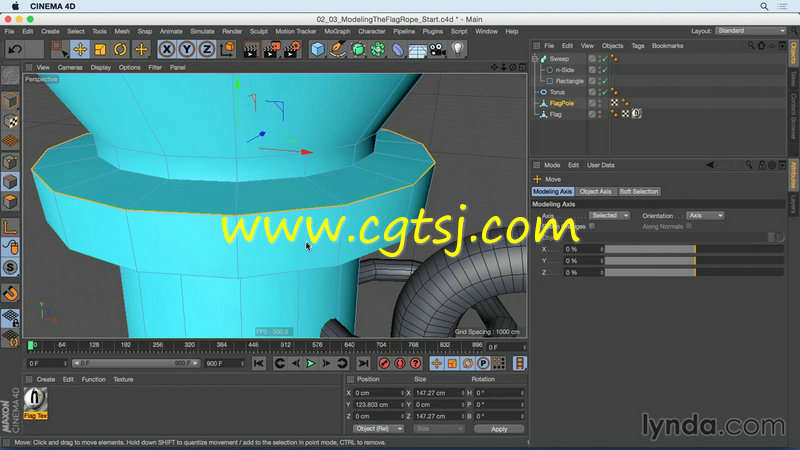This screenshot has width=800, height=450.
Task: Open the Layout Standard dropdown
Action: (750, 31)
